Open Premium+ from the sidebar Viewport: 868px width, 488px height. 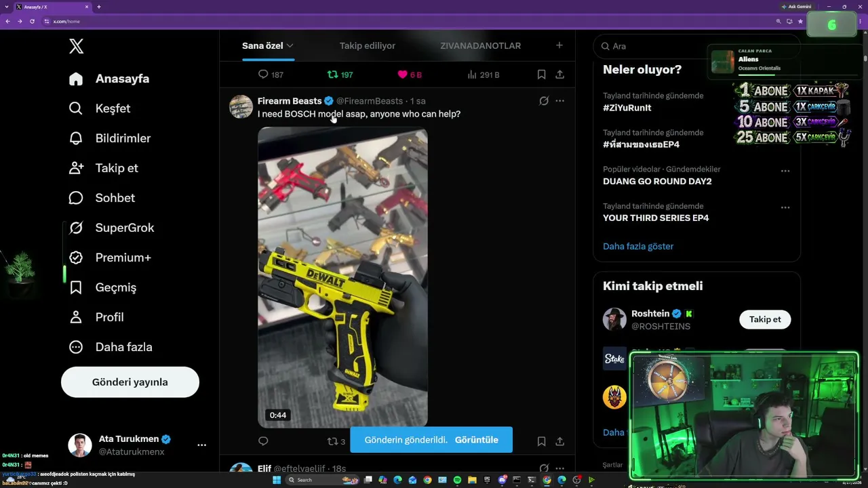click(x=110, y=258)
